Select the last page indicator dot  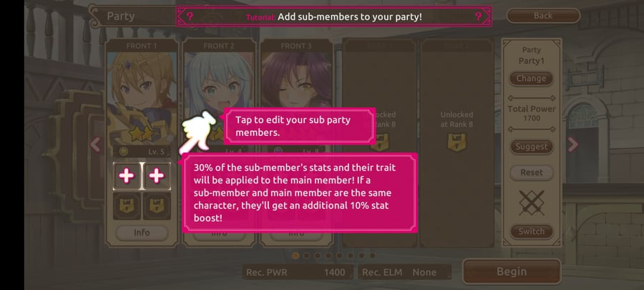(373, 256)
